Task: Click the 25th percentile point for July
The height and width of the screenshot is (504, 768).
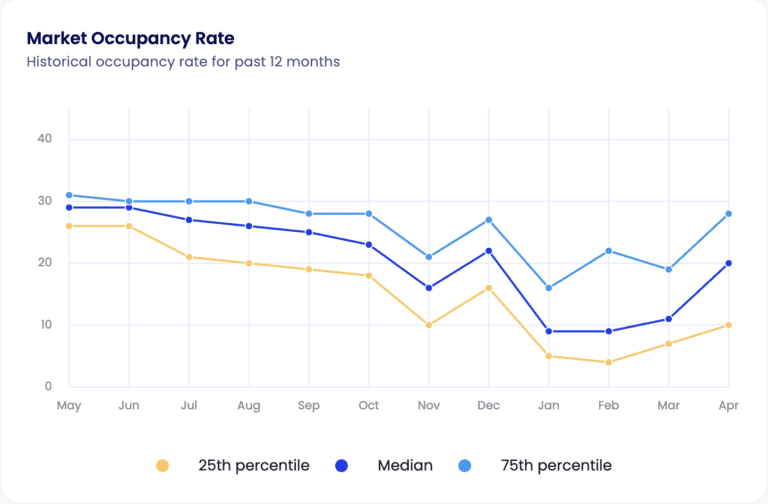Action: (x=189, y=257)
